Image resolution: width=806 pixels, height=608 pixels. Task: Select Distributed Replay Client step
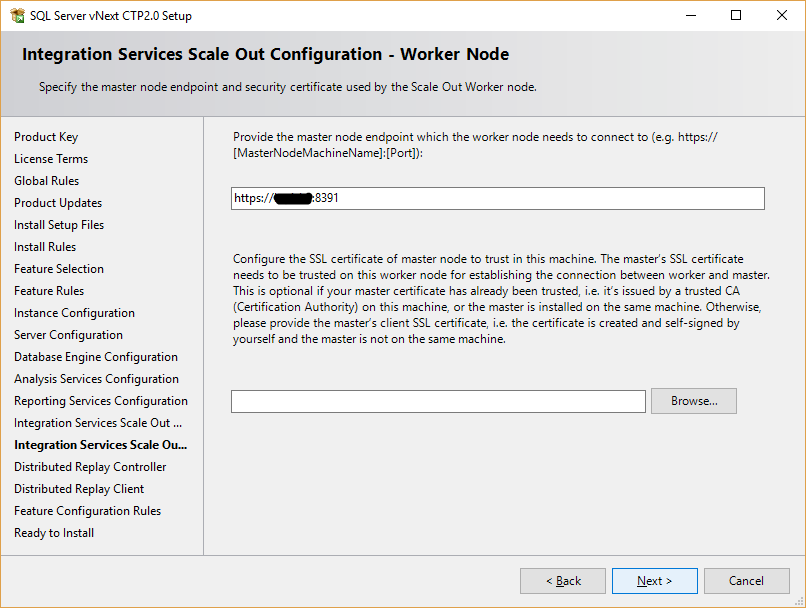click(79, 489)
